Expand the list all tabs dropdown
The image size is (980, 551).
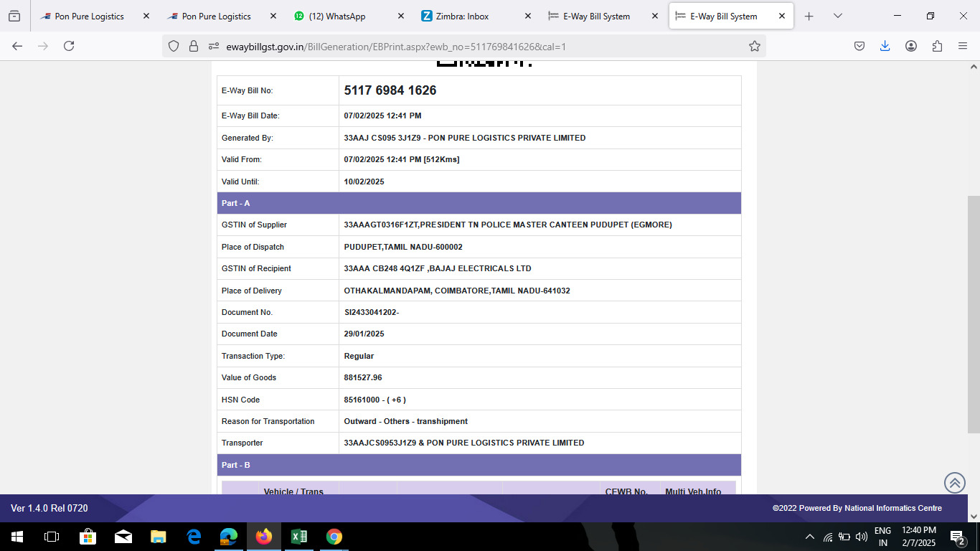[x=837, y=16]
